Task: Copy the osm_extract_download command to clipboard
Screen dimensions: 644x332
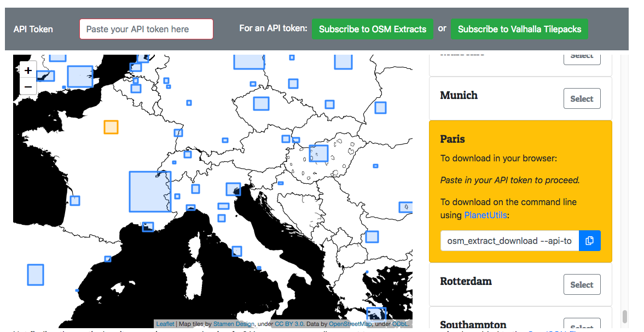Action: pos(590,240)
